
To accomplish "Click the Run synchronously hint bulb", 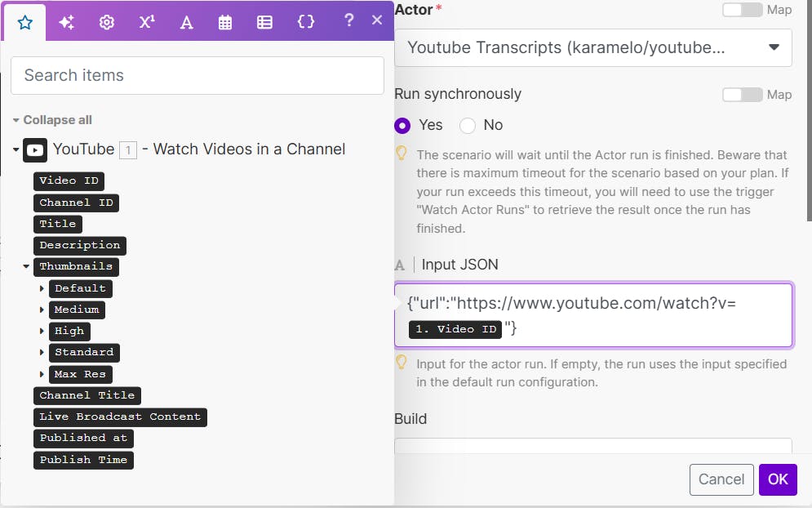I will (x=402, y=154).
